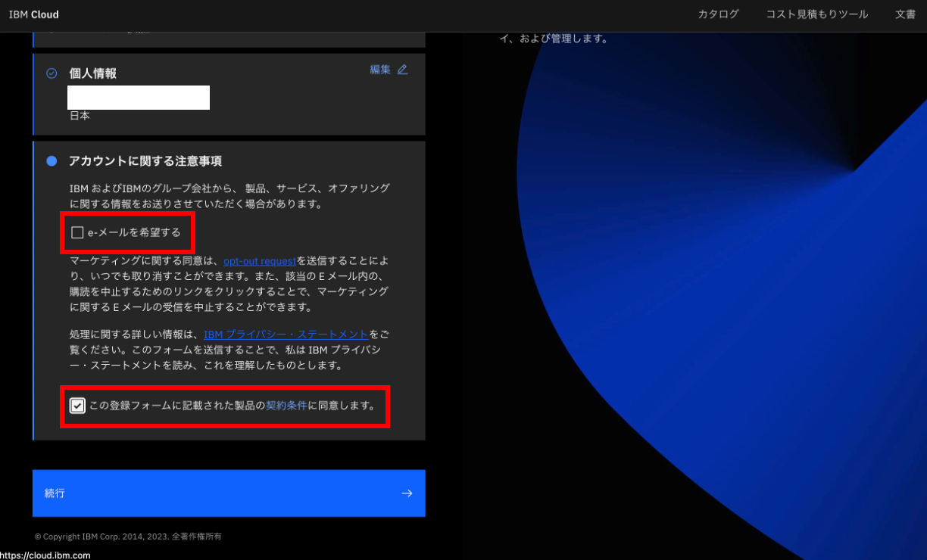Open the 文書 menu item

[905, 14]
